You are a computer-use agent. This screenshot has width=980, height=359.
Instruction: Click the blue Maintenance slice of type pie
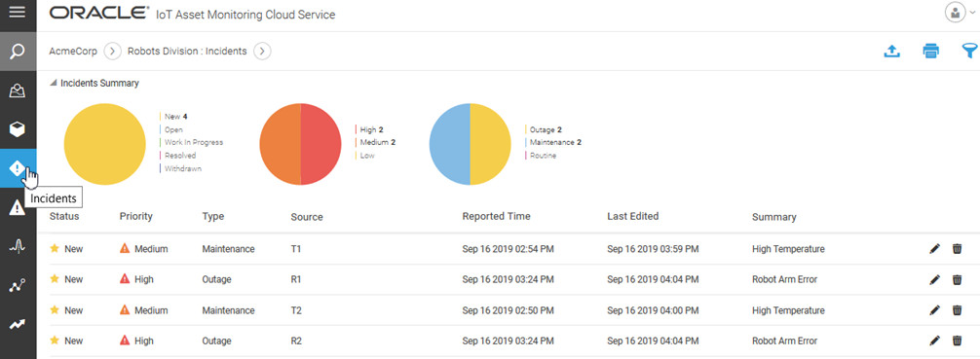[x=449, y=144]
